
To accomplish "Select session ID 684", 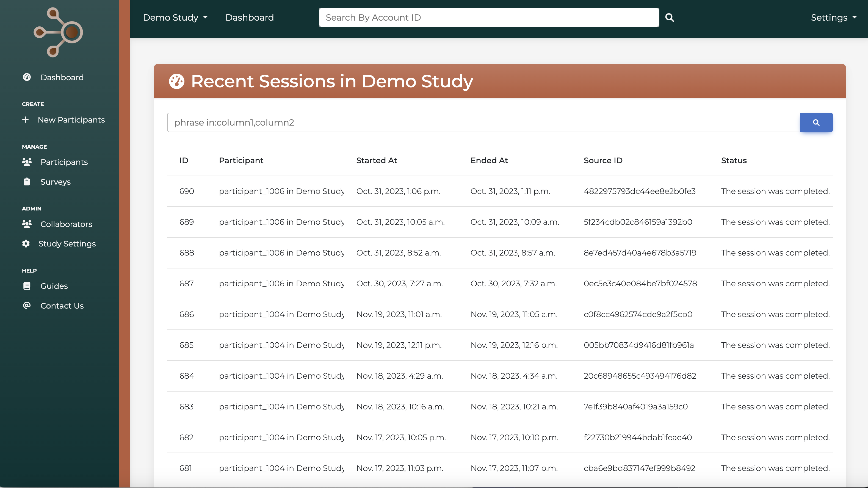I will (187, 376).
